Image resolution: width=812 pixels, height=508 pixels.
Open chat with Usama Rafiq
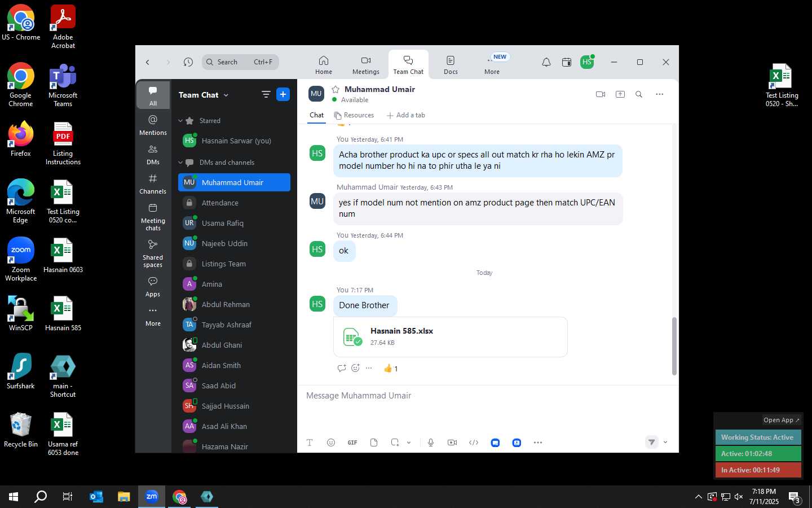pos(234,223)
